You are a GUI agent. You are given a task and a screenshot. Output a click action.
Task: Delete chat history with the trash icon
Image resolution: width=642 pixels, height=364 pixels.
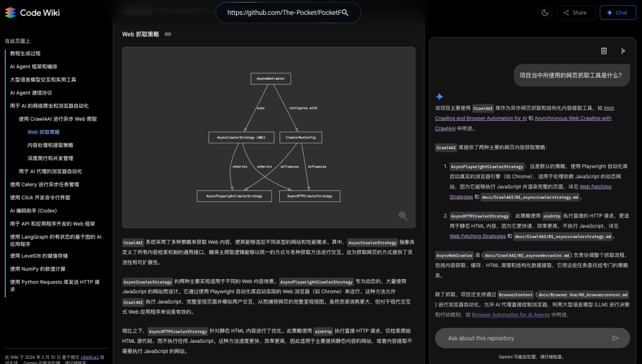pyautogui.click(x=603, y=51)
